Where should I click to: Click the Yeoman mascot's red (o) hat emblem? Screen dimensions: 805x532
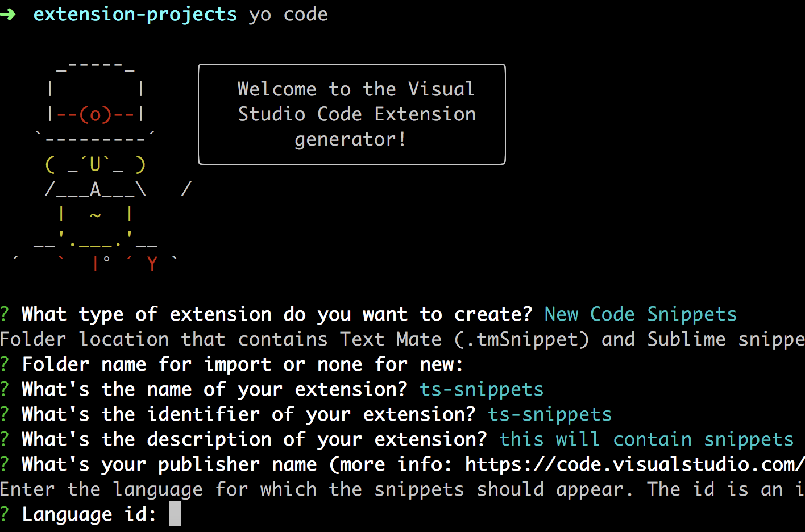pyautogui.click(x=95, y=114)
